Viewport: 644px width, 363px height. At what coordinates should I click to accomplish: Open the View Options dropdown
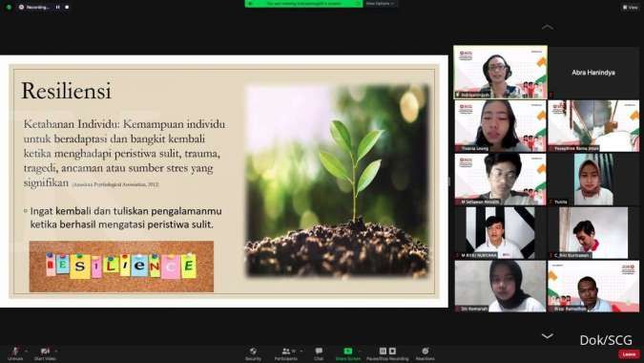click(380, 3)
